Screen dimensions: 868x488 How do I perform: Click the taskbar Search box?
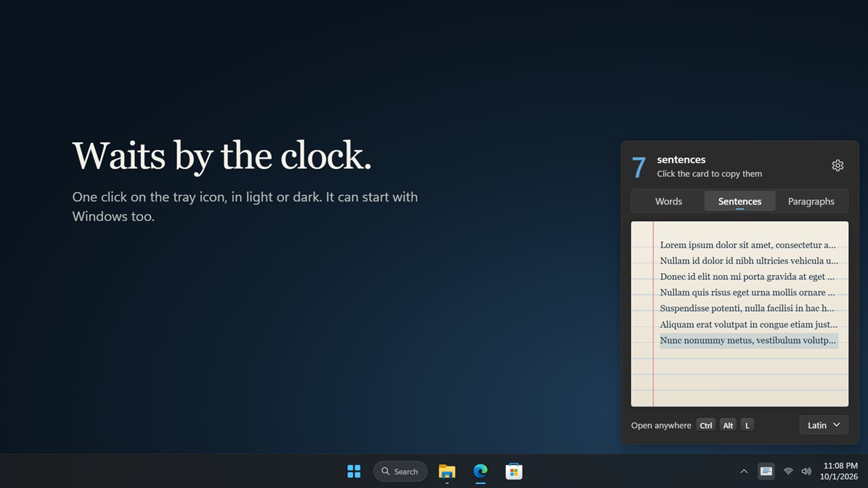point(400,471)
